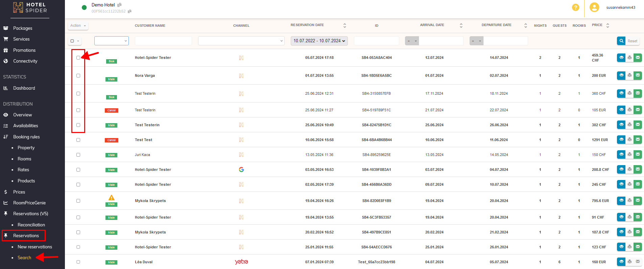The width and height of the screenshot is (644, 269).
Task: View reservation SB4-497B9CE851
Action: 621,232
